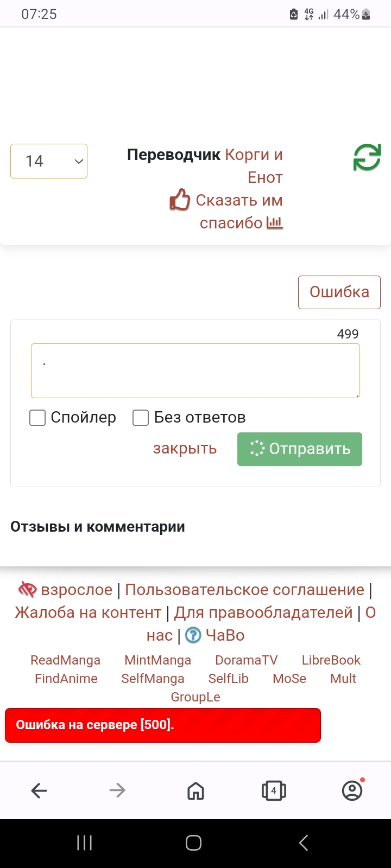Image resolution: width=391 pixels, height=868 pixels.
Task: Tap the question mark FAQ icon
Action: [x=193, y=635]
